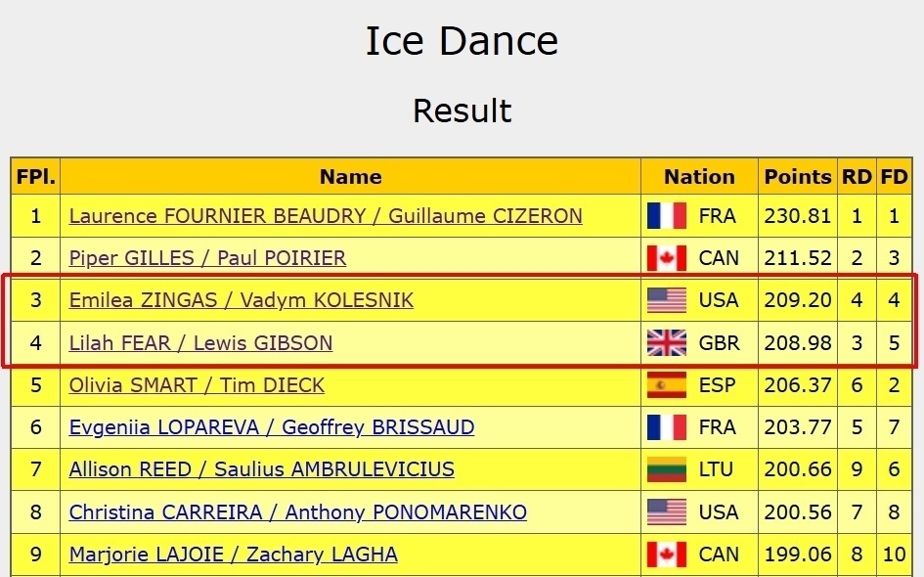Click the Canadian flag beside Gilles / Poirier
The width and height of the screenshot is (924, 577).
click(667, 258)
